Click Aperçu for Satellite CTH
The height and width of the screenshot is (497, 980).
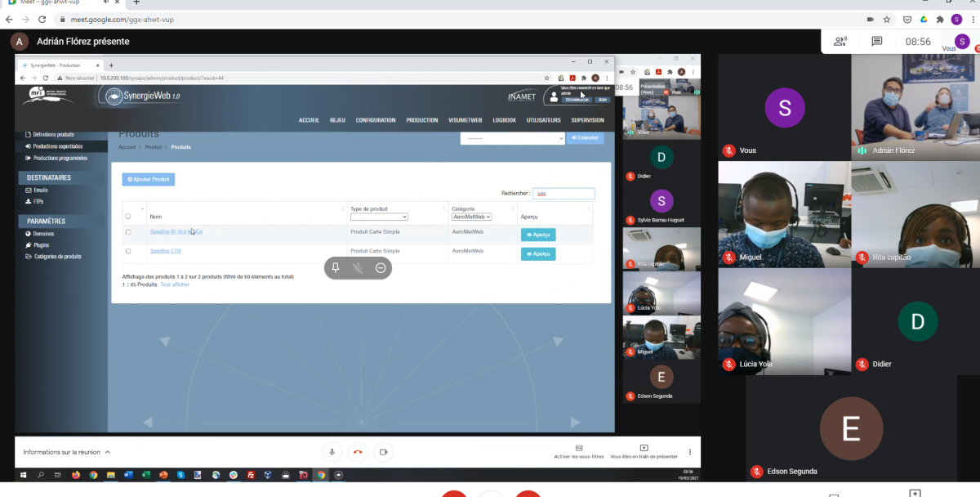[x=538, y=254]
